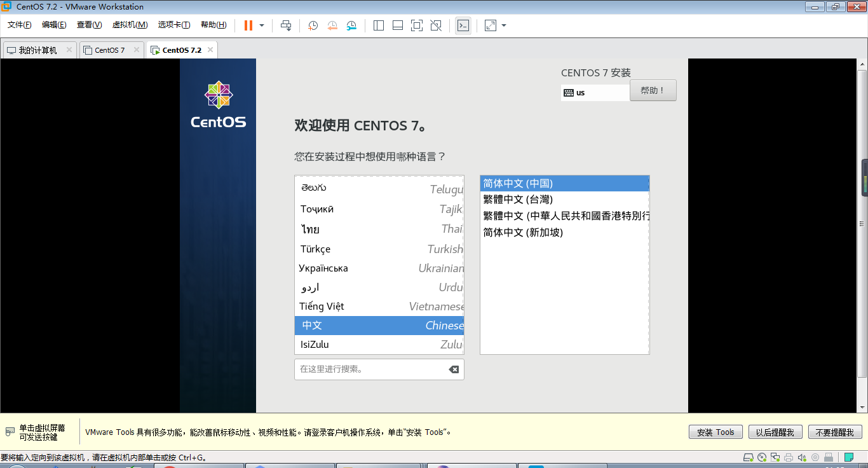Click the us keyboard layout indicator
This screenshot has width=868, height=468.
tap(595, 92)
